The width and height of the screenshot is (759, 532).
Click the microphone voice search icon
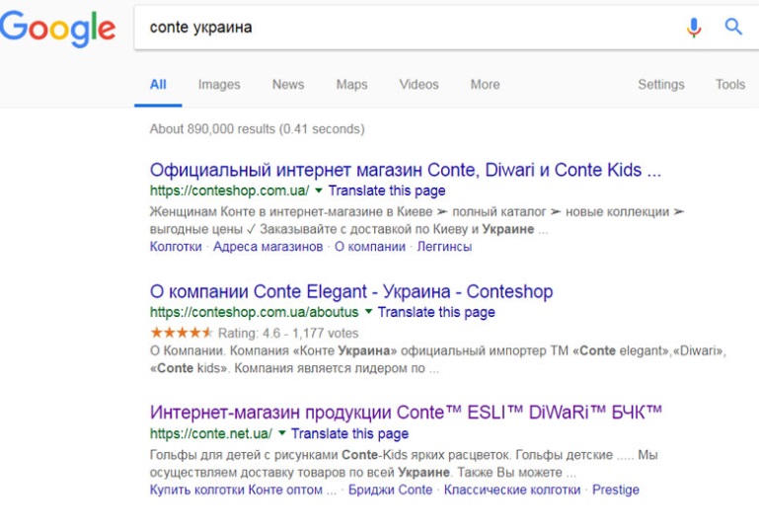[x=694, y=28]
